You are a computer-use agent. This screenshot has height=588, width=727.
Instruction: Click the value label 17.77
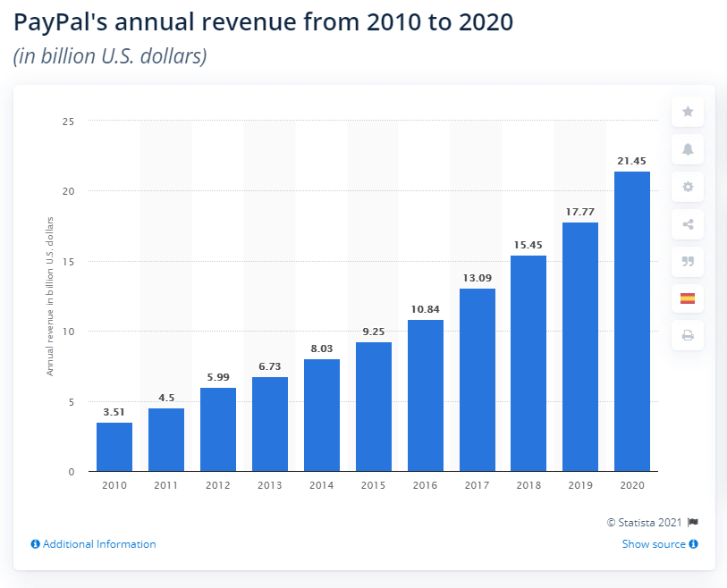pyautogui.click(x=580, y=212)
